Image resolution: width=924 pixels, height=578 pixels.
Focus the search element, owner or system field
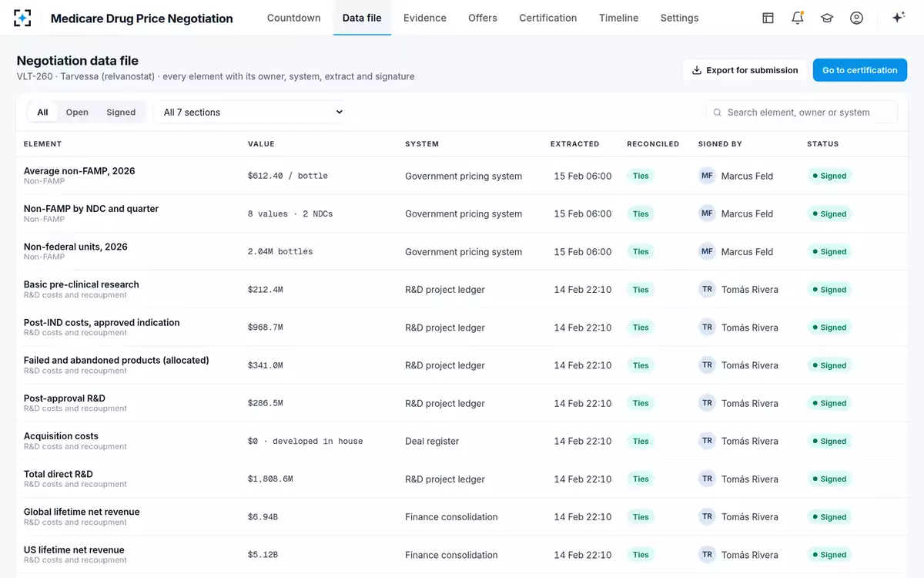click(802, 113)
